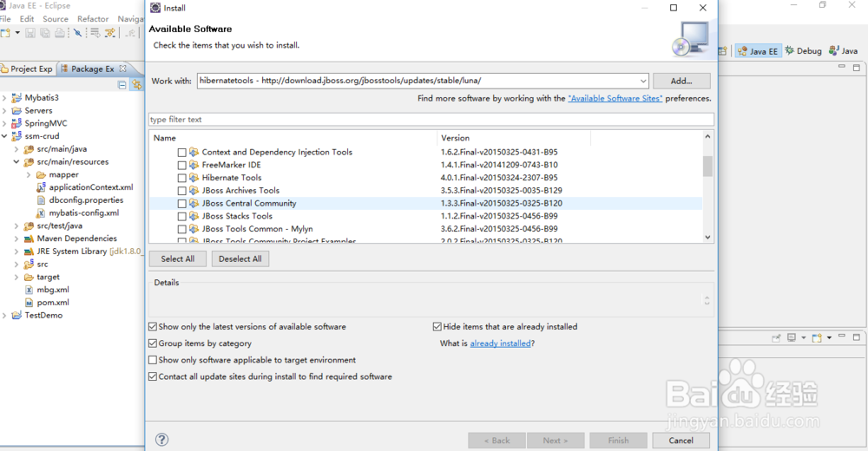Viewport: 868px width, 451px height.
Task: Click the Skip All Breakpoints toolbar icon
Action: click(x=77, y=33)
